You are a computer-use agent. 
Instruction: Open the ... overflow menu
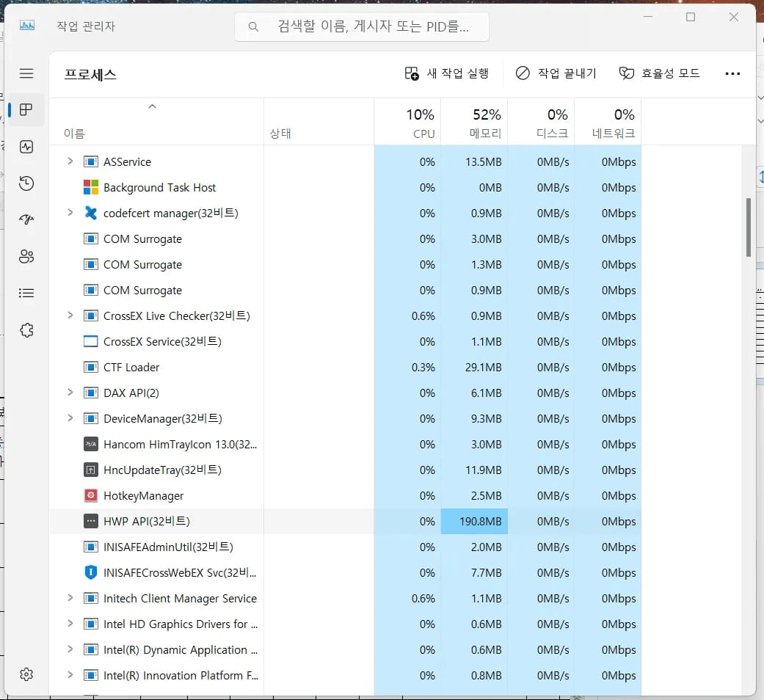pyautogui.click(x=732, y=73)
